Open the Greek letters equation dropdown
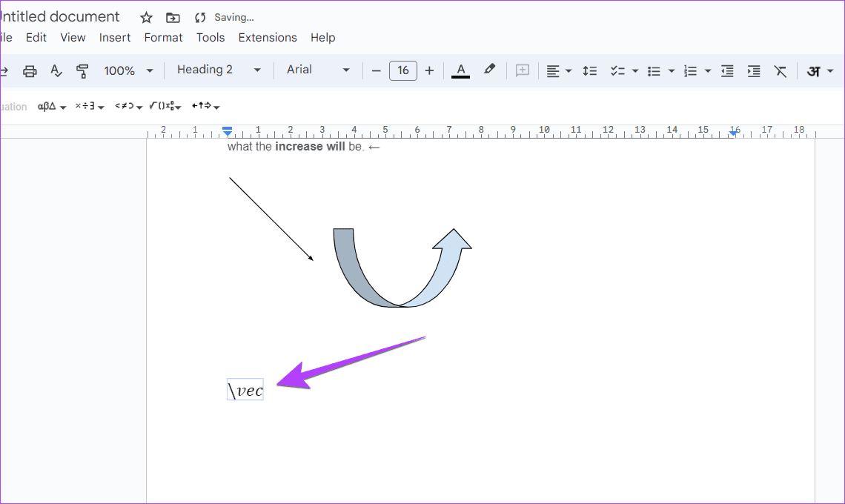Viewport: 845px width, 504px height. click(52, 107)
